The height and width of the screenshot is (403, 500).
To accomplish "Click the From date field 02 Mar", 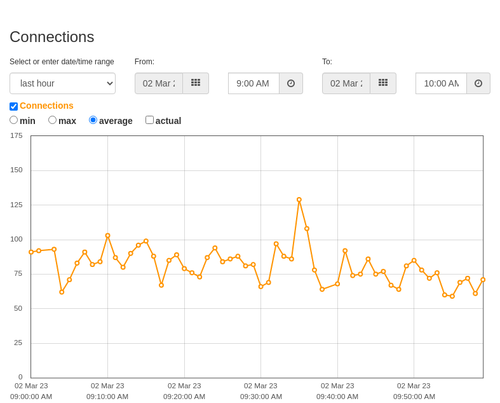I will [x=159, y=83].
